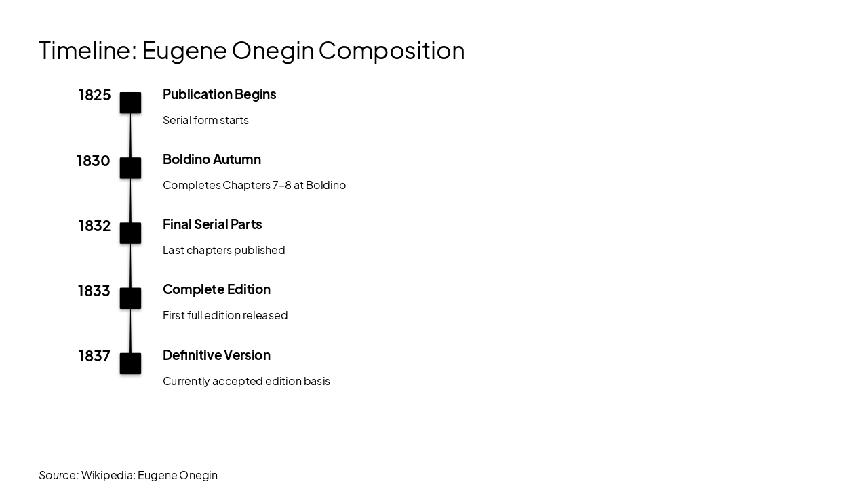Select the "Definitive Version" heading

[x=216, y=355]
